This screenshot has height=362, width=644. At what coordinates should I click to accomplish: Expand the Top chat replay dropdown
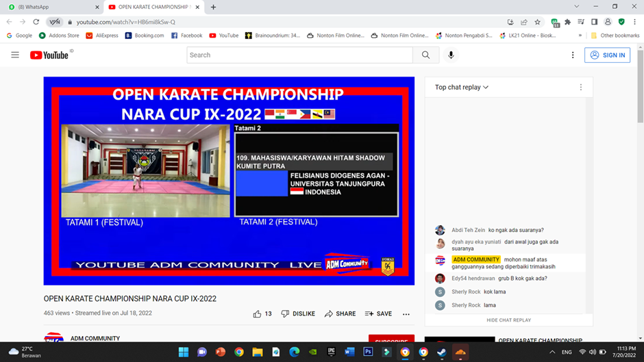coord(462,88)
